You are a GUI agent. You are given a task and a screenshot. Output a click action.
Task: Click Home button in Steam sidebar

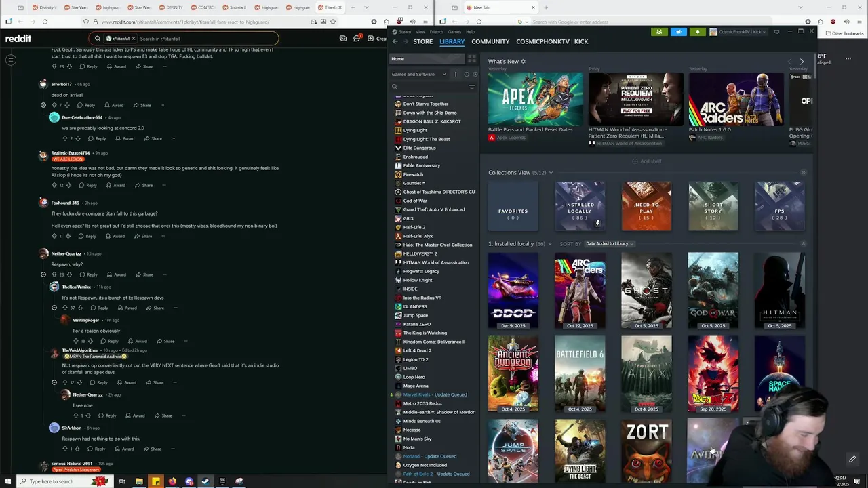click(x=427, y=59)
